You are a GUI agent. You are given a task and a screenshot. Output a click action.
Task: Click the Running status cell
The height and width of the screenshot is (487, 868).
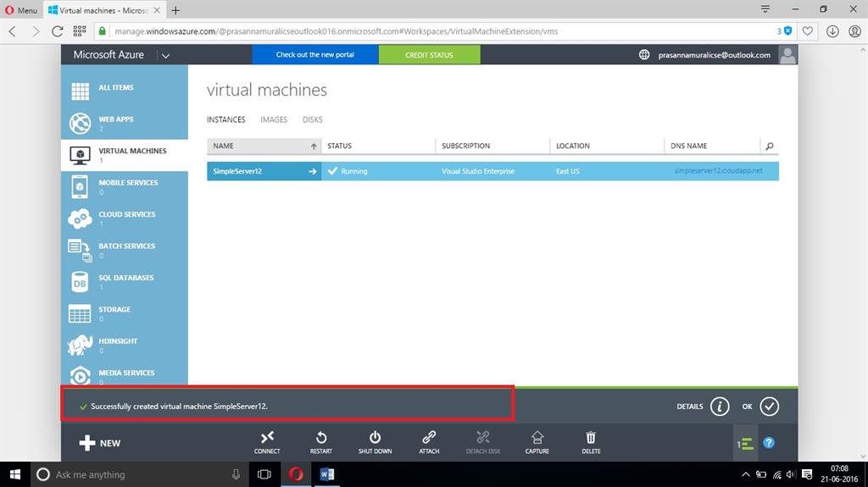point(378,172)
